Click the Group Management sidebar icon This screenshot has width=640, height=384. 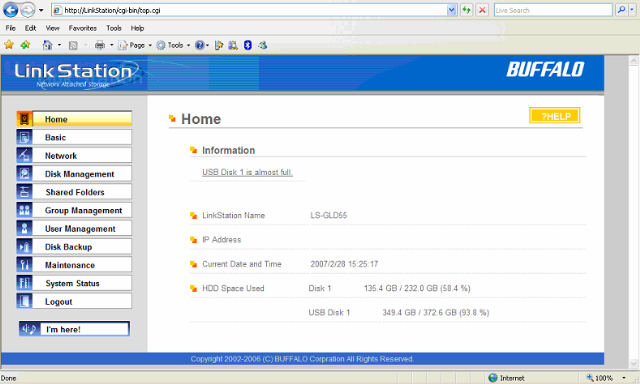click(x=24, y=210)
